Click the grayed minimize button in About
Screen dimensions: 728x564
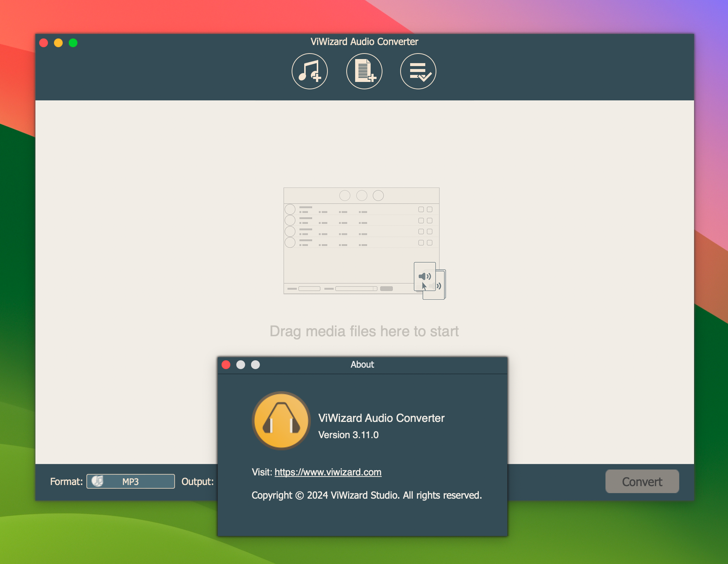click(241, 365)
